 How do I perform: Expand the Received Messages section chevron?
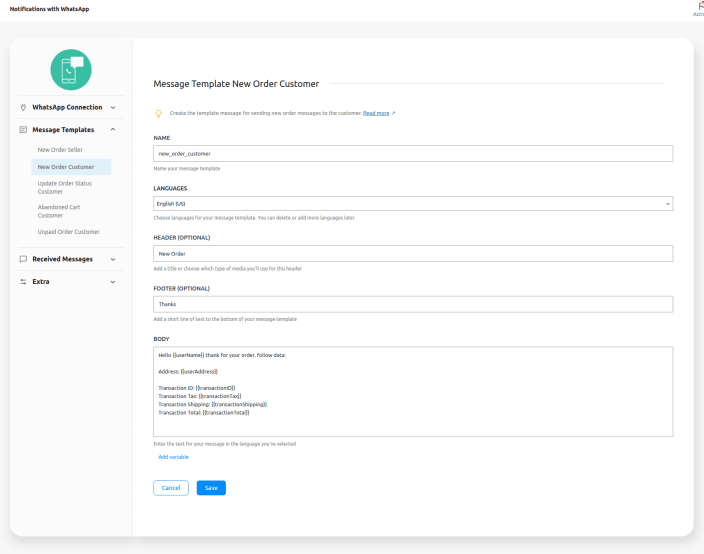pyautogui.click(x=112, y=259)
